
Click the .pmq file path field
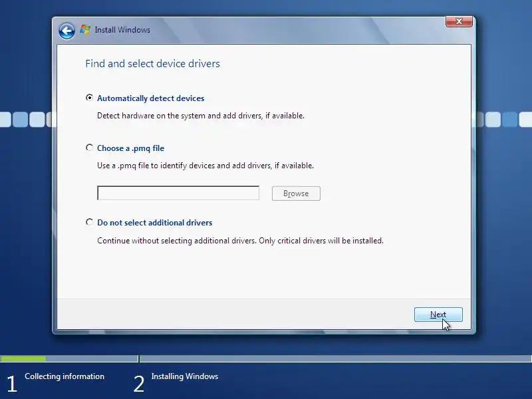[178, 193]
